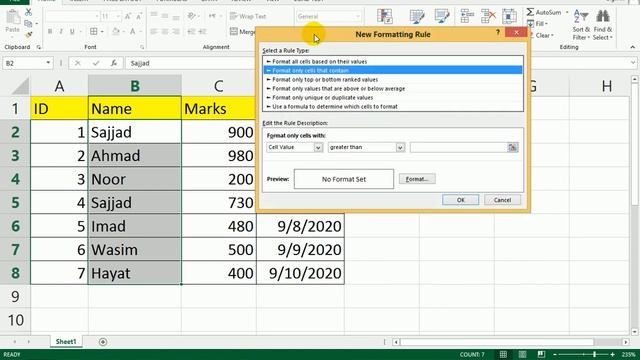Open the Sort & Filter menu
Screen dimensions: 640x360
[x=581, y=24]
